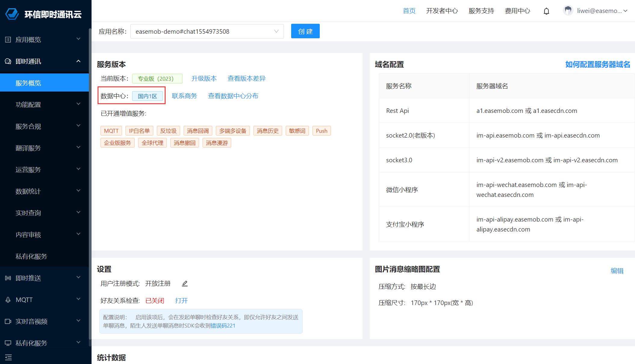The image size is (635, 364).
Task: Collapse the sidebar with the bottom menu icon
Action: point(8,357)
